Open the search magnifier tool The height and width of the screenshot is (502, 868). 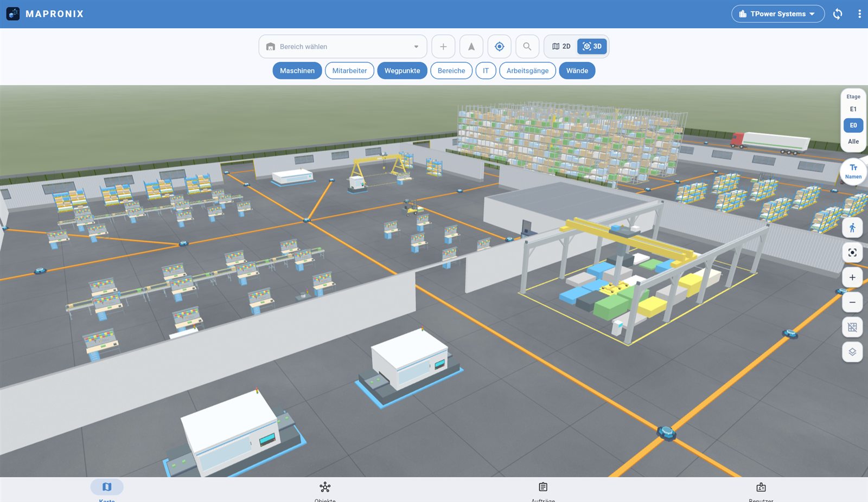[527, 47]
